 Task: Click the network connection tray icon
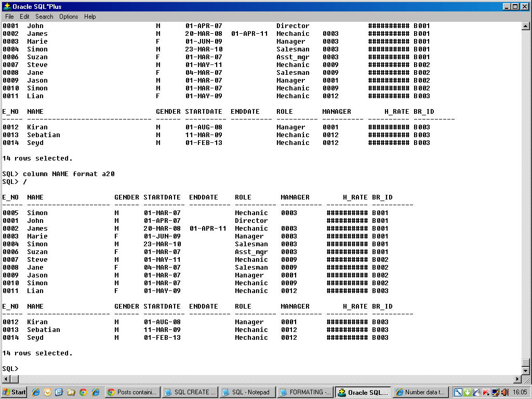[477, 392]
